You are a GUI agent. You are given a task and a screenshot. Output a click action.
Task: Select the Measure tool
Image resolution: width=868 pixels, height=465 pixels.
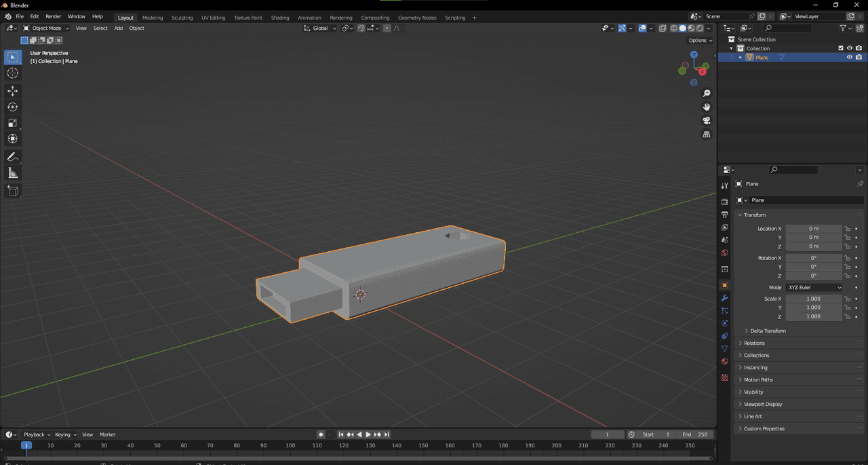[12, 173]
